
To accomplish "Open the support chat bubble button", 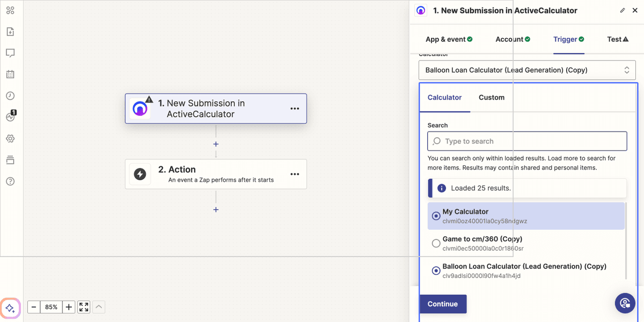I will 625,303.
